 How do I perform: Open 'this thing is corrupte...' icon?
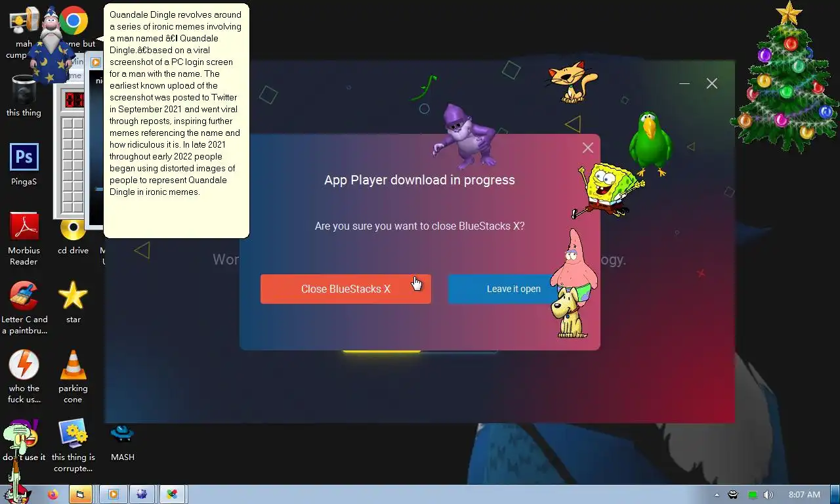click(73, 446)
